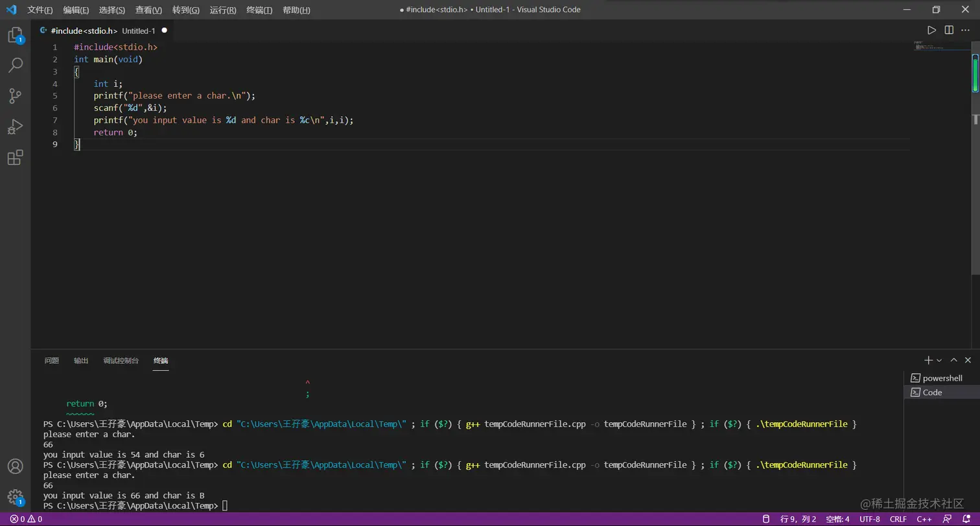Open the notifications bell in status bar

(x=966, y=519)
